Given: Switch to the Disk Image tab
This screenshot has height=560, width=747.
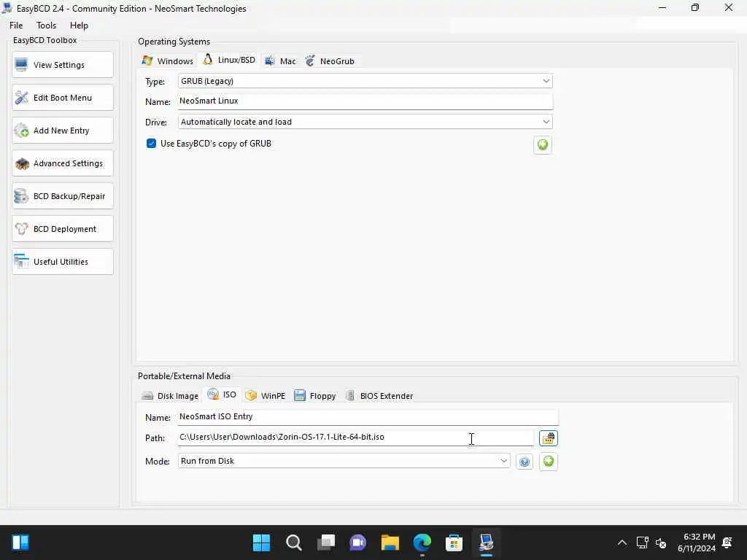Looking at the screenshot, I should (169, 396).
